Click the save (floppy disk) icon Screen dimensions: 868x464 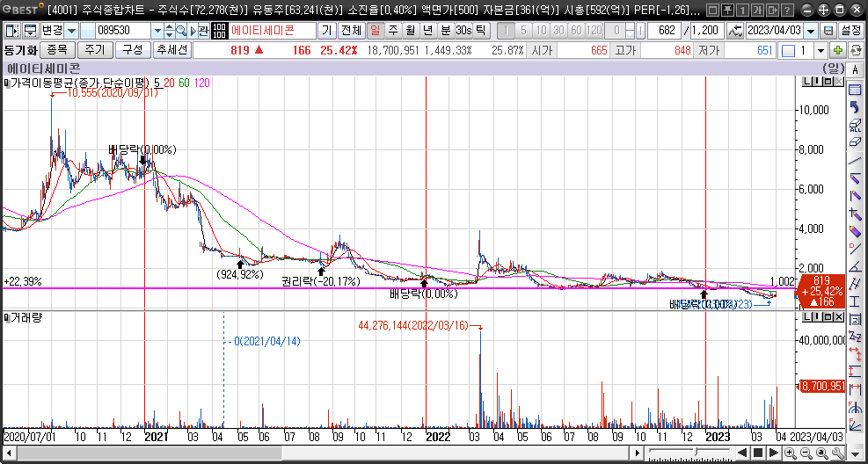828,31
